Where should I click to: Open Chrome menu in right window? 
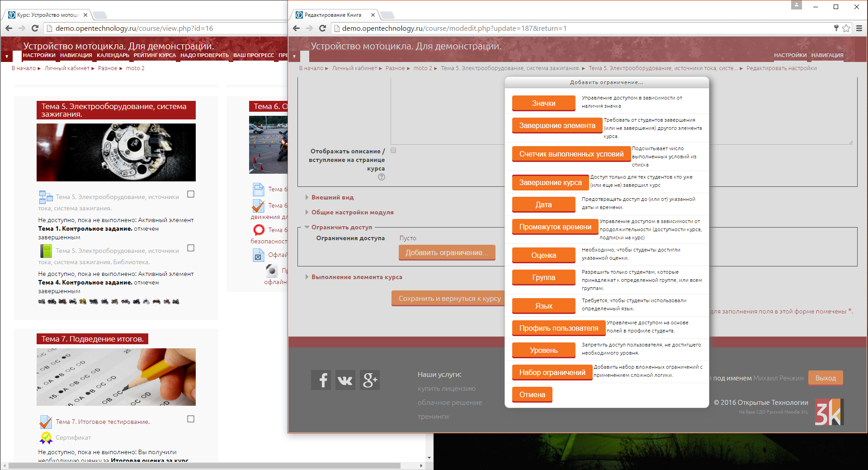(859, 28)
